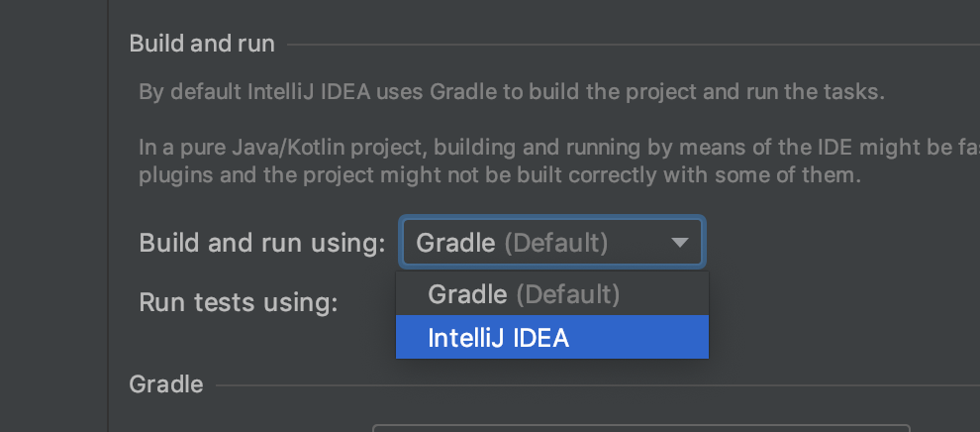Click the Build and run section header
The height and width of the screenshot is (432, 980).
[x=202, y=44]
